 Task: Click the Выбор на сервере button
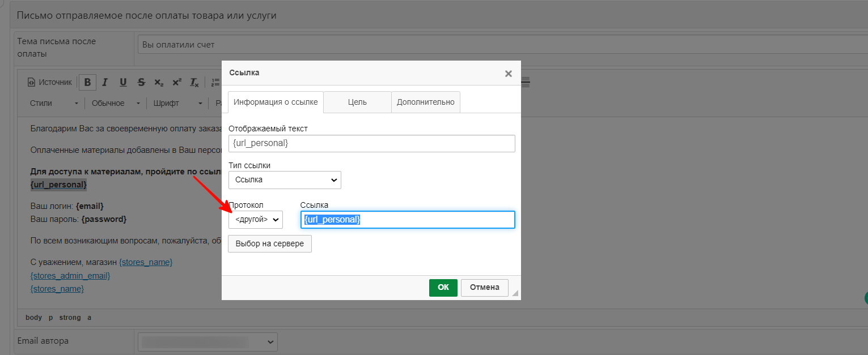pos(270,243)
